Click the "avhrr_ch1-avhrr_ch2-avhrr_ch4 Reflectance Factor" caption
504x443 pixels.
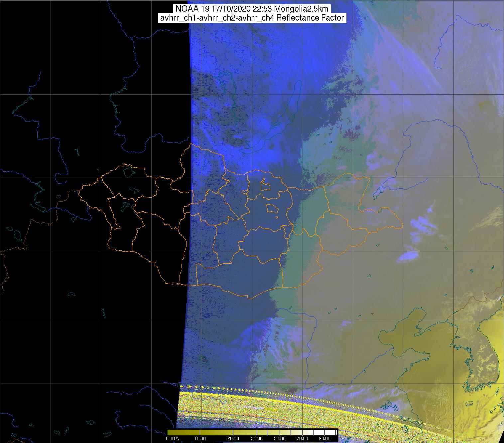(x=253, y=18)
